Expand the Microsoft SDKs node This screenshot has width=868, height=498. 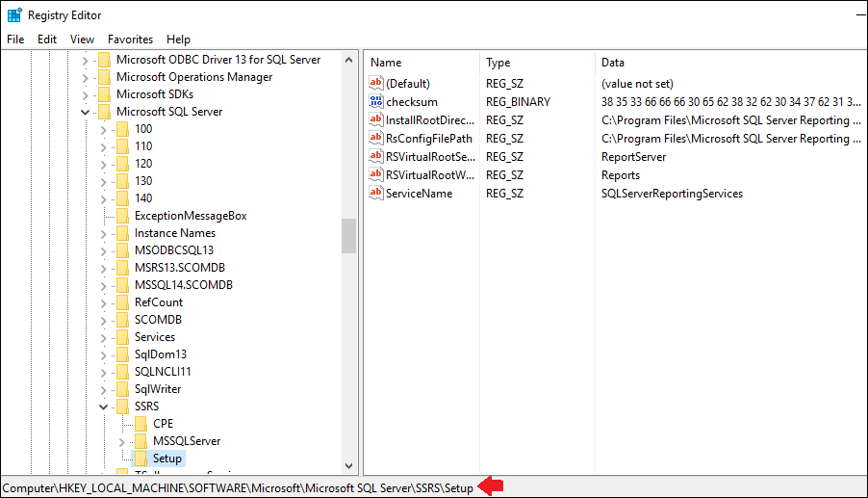point(85,95)
